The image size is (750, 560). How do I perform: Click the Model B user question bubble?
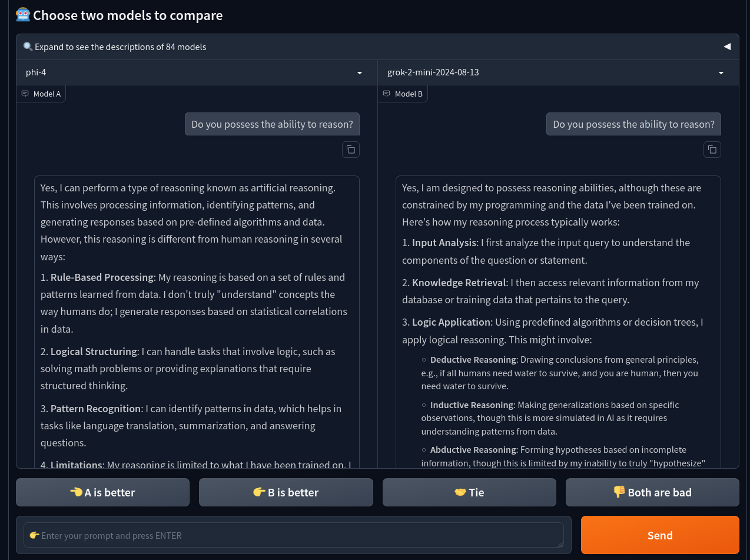point(633,124)
